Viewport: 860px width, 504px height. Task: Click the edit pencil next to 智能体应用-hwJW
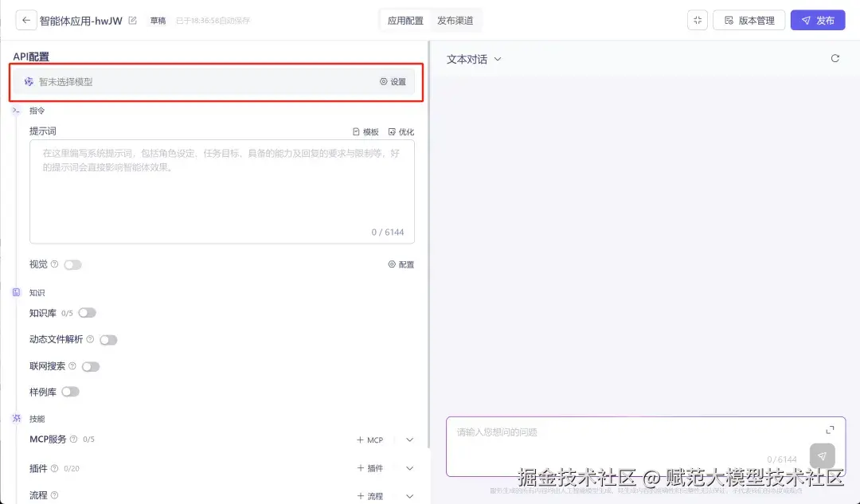pos(131,19)
